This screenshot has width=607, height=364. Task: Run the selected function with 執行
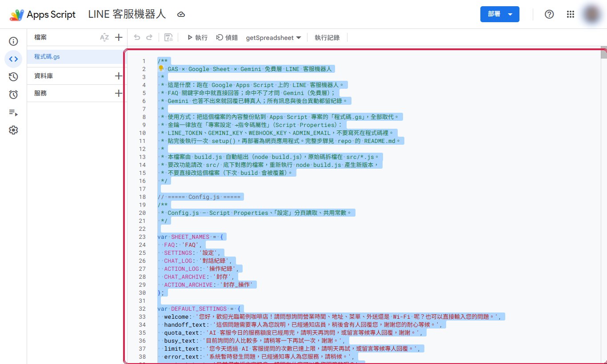(197, 38)
